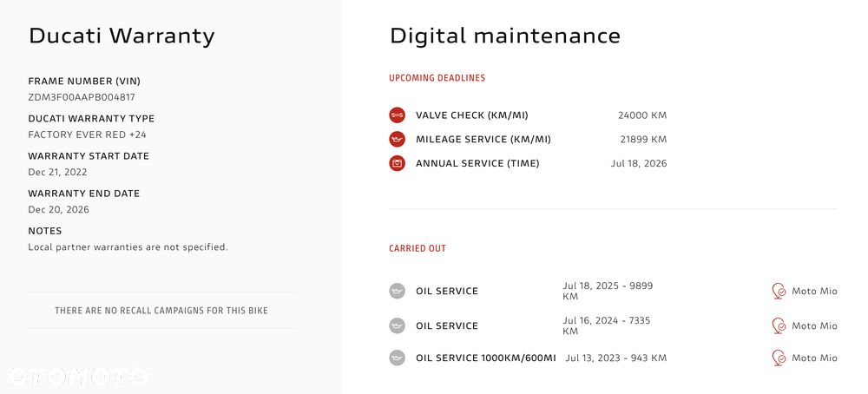The width and height of the screenshot is (868, 394).
Task: Open Moto Mio dealer link for 2024 service
Action: pos(814,326)
